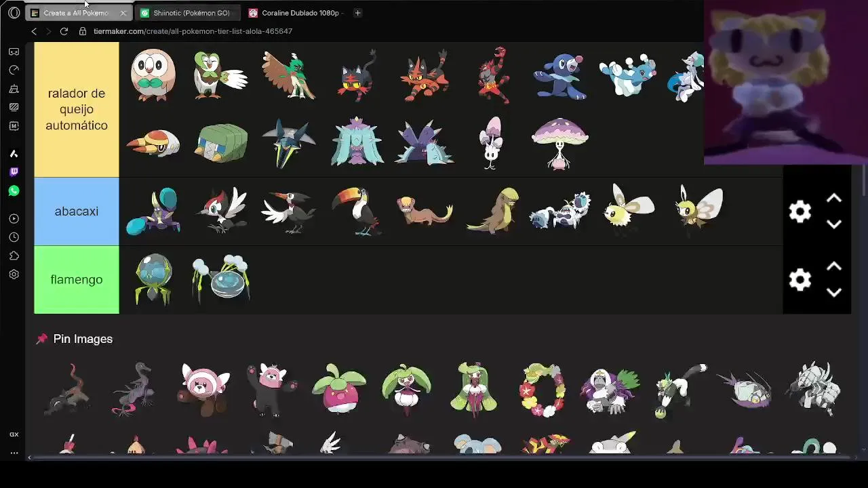Click the green flamengo tier label
The height and width of the screenshot is (488, 868).
[x=77, y=279]
